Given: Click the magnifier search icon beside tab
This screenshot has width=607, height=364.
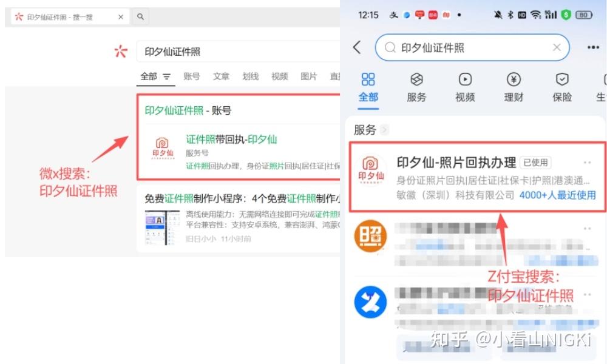Looking at the screenshot, I should (x=141, y=16).
